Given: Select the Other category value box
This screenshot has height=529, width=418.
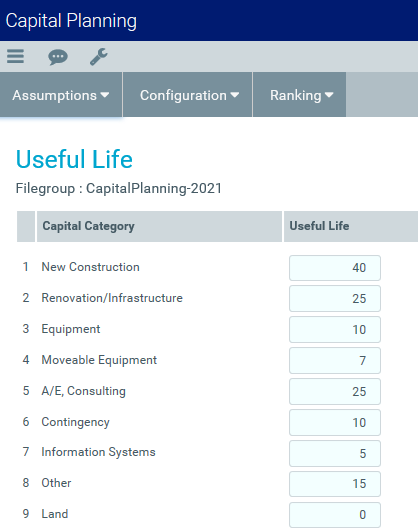Looking at the screenshot, I should tap(335, 484).
